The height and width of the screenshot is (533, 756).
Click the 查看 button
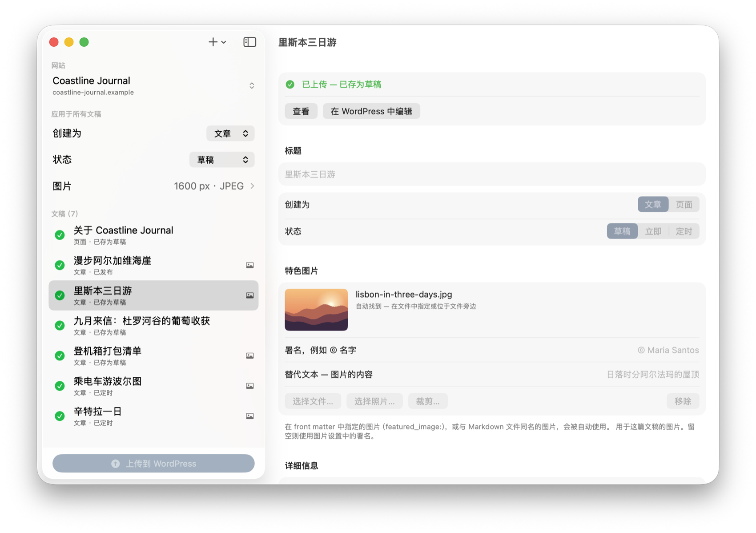pyautogui.click(x=301, y=111)
